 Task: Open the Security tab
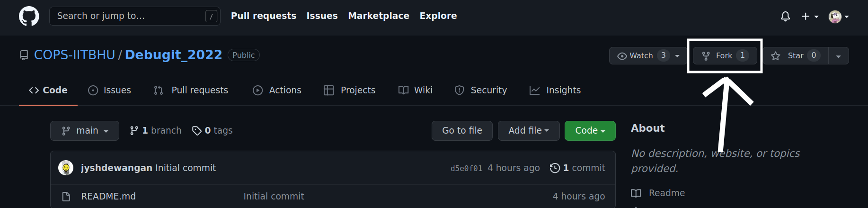click(481, 90)
